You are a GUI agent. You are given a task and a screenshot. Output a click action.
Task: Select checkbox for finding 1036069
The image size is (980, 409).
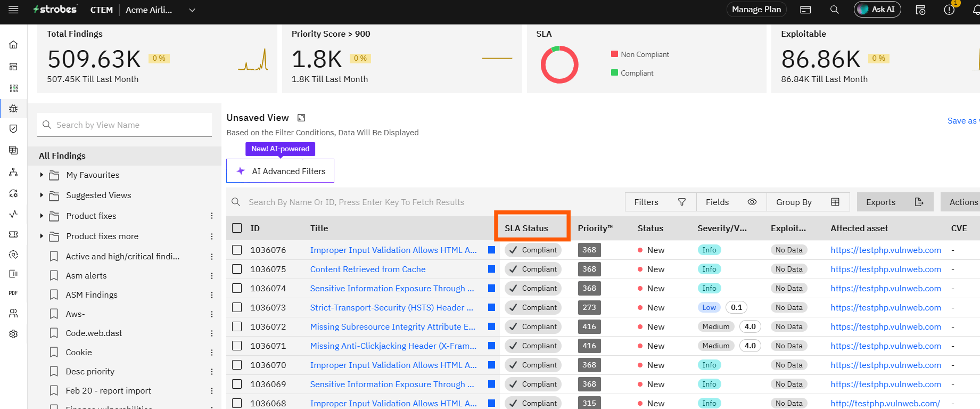point(237,384)
